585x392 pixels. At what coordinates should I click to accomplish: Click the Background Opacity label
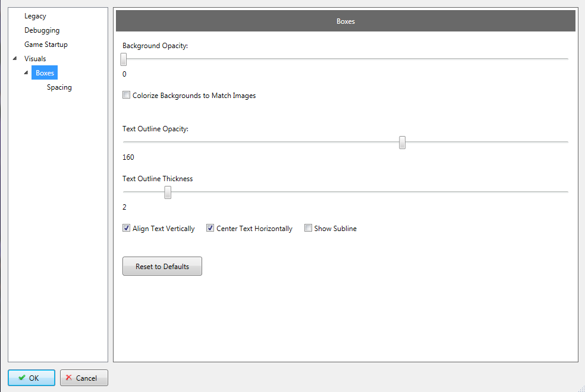pos(155,46)
